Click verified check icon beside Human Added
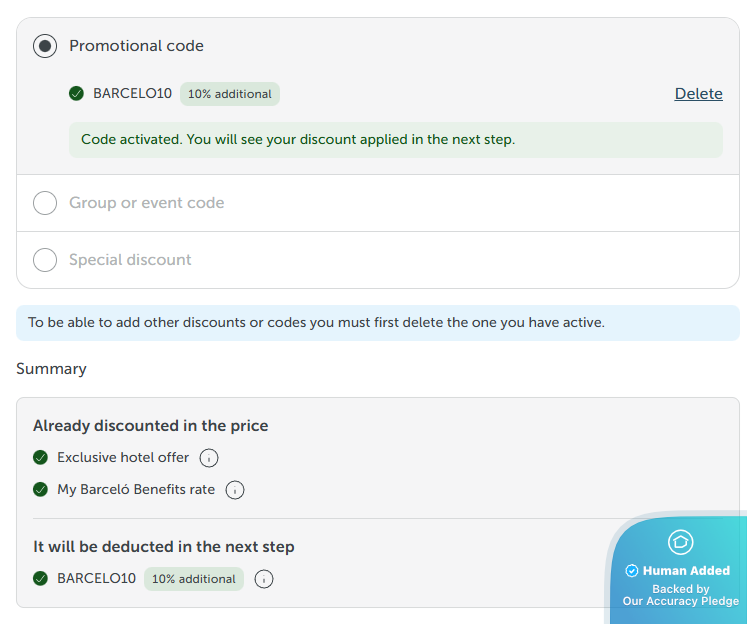Viewport: 747px width, 624px height. pos(632,571)
